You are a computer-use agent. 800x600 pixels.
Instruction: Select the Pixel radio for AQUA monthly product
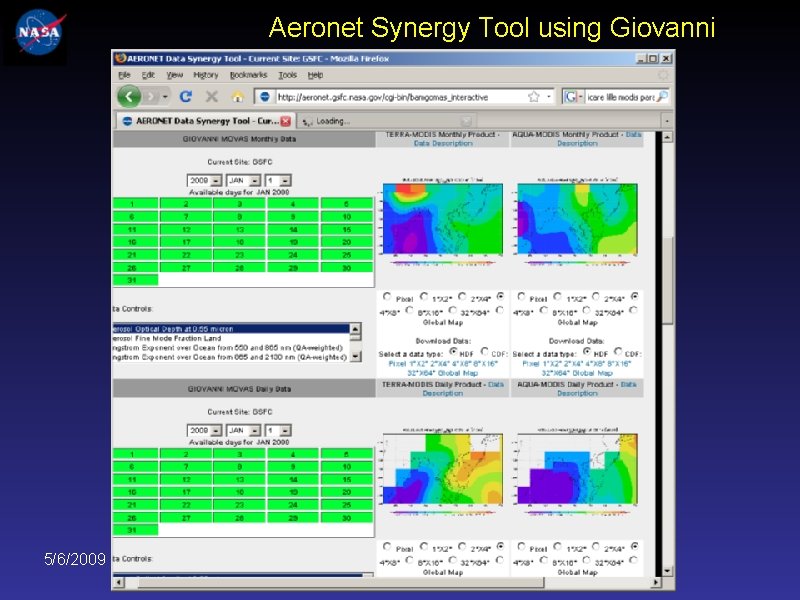tap(521, 296)
